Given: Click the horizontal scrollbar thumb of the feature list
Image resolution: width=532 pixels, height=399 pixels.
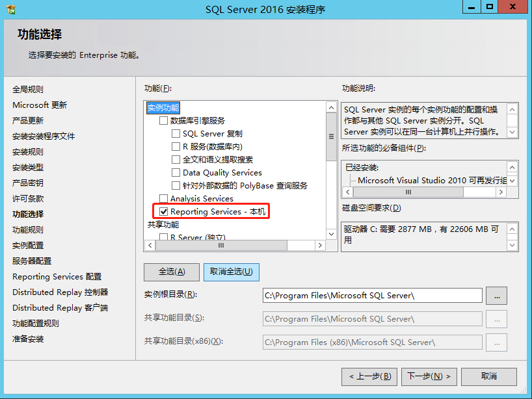Looking at the screenshot, I should point(221,245).
